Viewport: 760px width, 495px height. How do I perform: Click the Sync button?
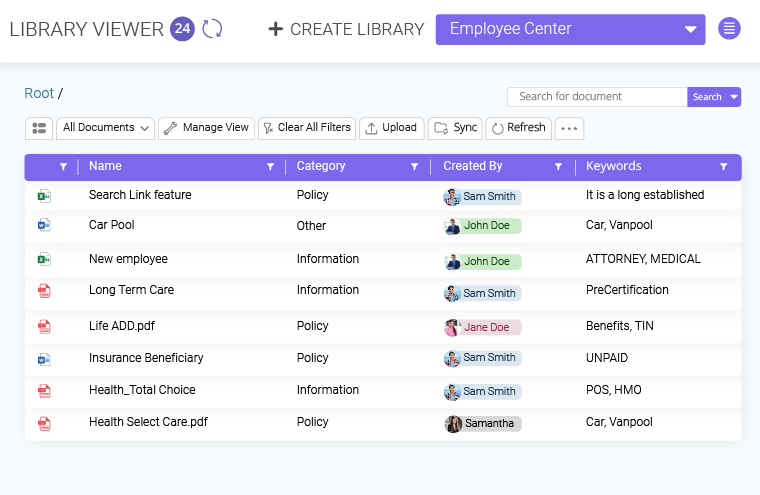tap(455, 128)
